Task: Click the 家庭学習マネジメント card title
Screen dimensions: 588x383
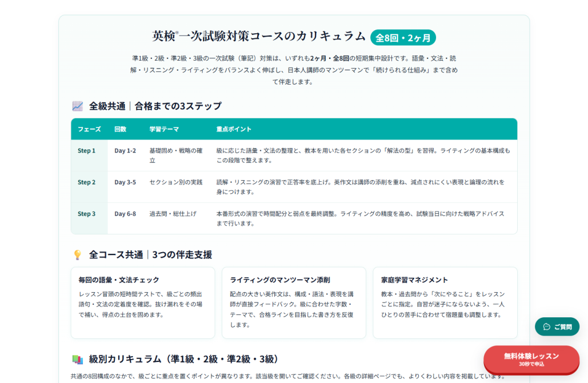Action: coord(414,280)
